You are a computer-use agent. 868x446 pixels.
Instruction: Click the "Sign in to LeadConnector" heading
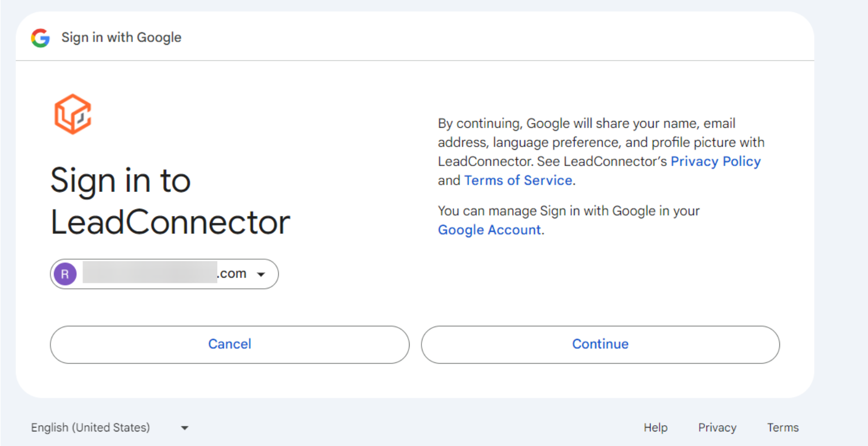169,201
